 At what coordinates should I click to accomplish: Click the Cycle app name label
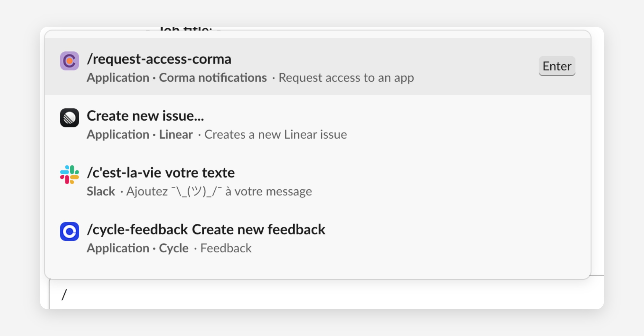click(x=174, y=248)
